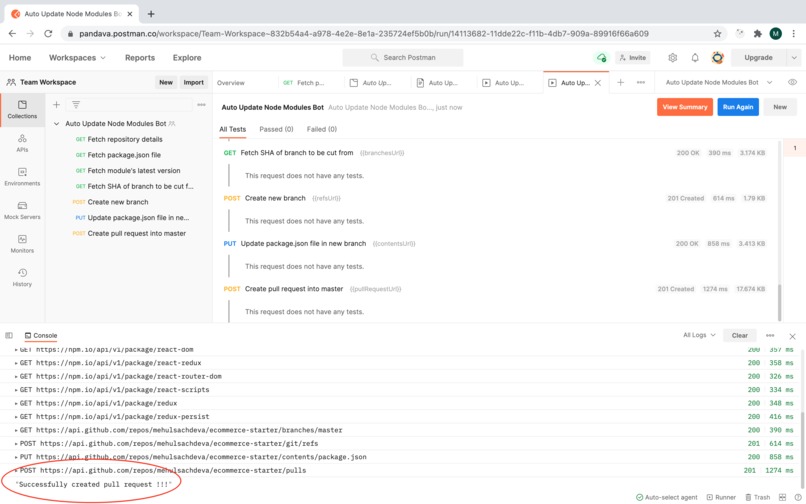This screenshot has height=504, width=806.
Task: Open the Overview tab
Action: [x=231, y=83]
